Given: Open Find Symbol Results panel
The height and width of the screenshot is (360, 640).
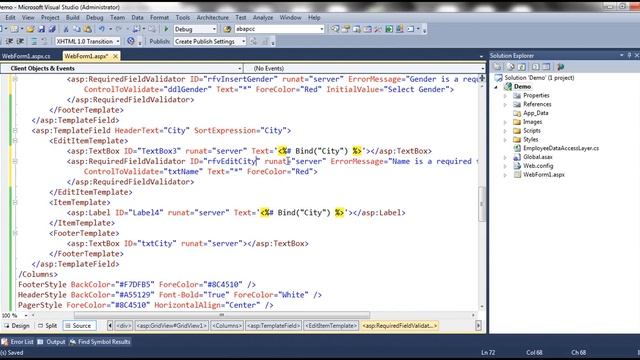Looking at the screenshot, I should point(100,342).
